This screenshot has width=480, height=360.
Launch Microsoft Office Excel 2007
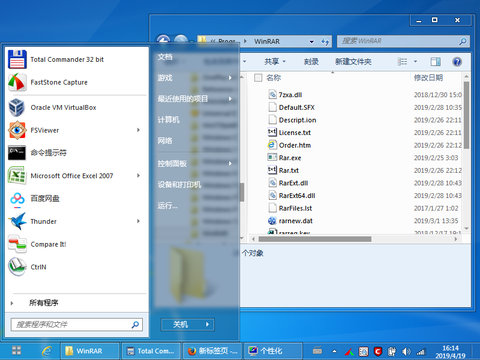click(x=77, y=176)
